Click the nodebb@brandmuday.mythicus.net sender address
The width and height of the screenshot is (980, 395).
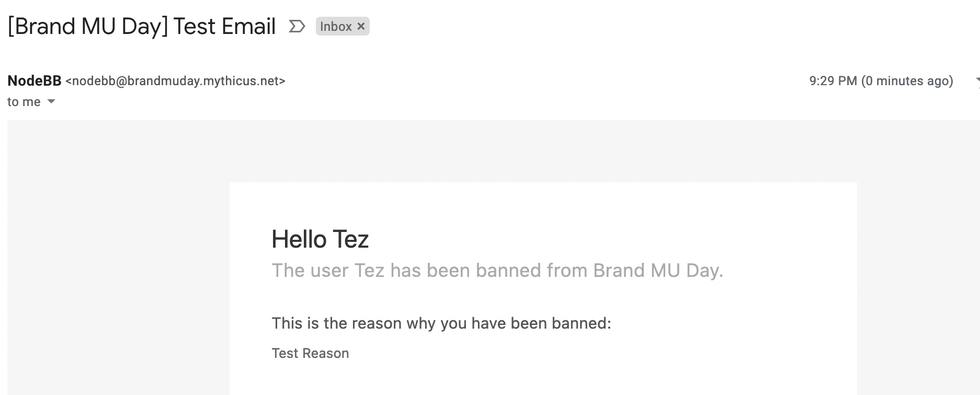click(175, 81)
